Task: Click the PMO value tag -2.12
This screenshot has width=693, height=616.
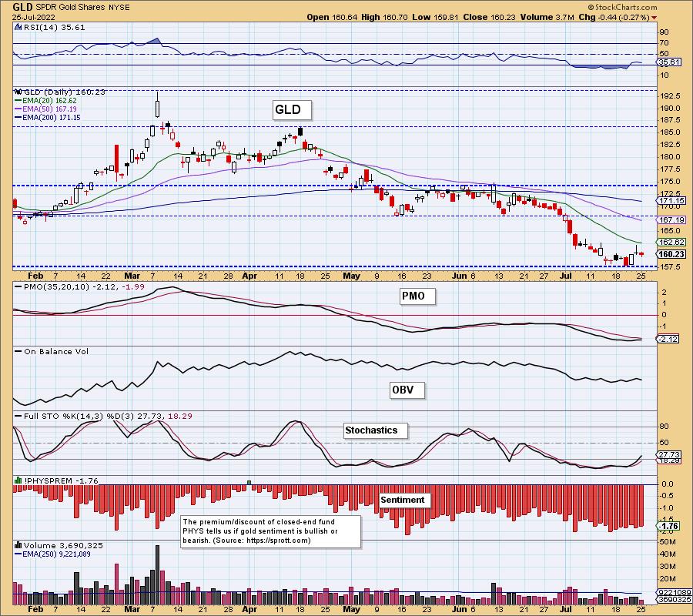Action: (668, 339)
